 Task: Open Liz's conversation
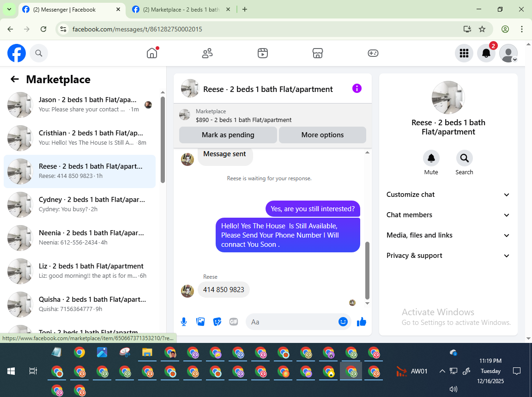point(80,271)
